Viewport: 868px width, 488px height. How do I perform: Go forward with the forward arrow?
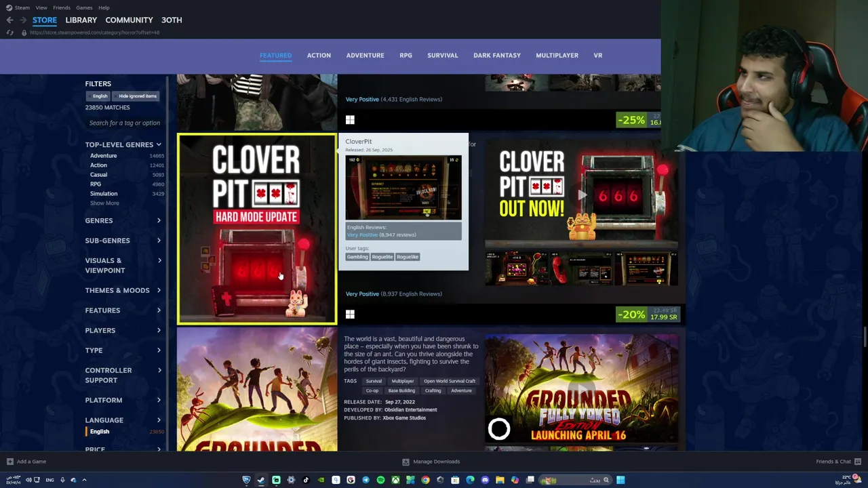click(x=22, y=20)
